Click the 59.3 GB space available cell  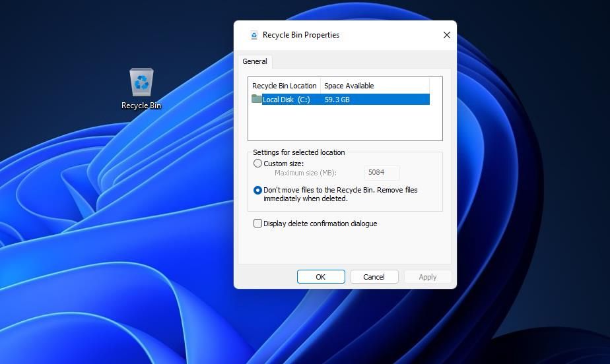pyautogui.click(x=337, y=100)
